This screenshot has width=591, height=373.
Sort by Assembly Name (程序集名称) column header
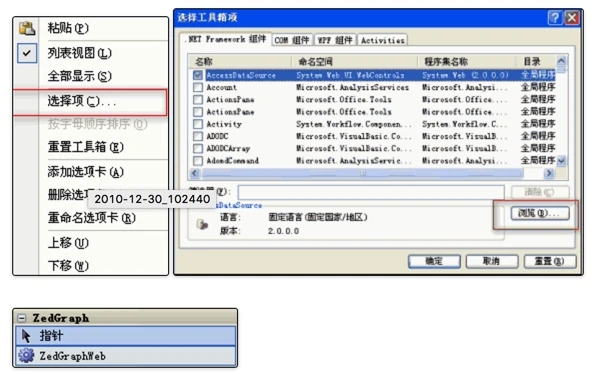(467, 61)
